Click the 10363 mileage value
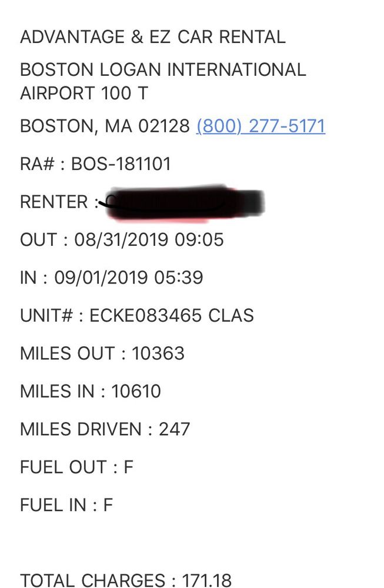384x588 pixels. (158, 353)
